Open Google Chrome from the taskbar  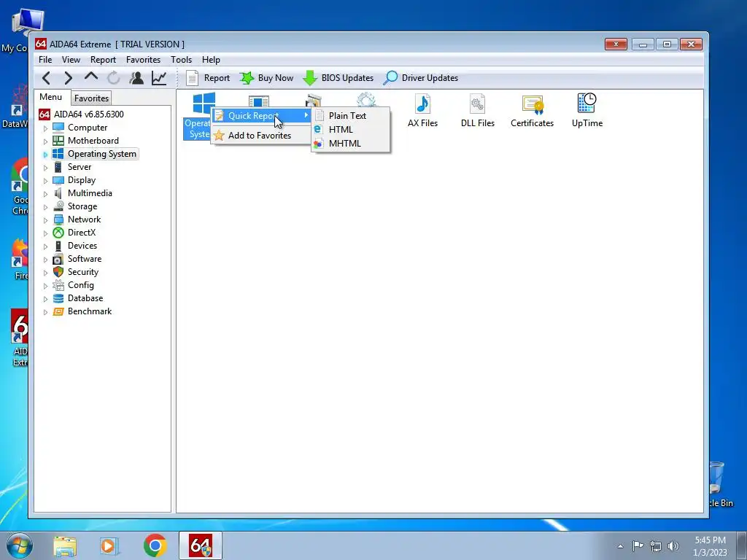pyautogui.click(x=155, y=545)
